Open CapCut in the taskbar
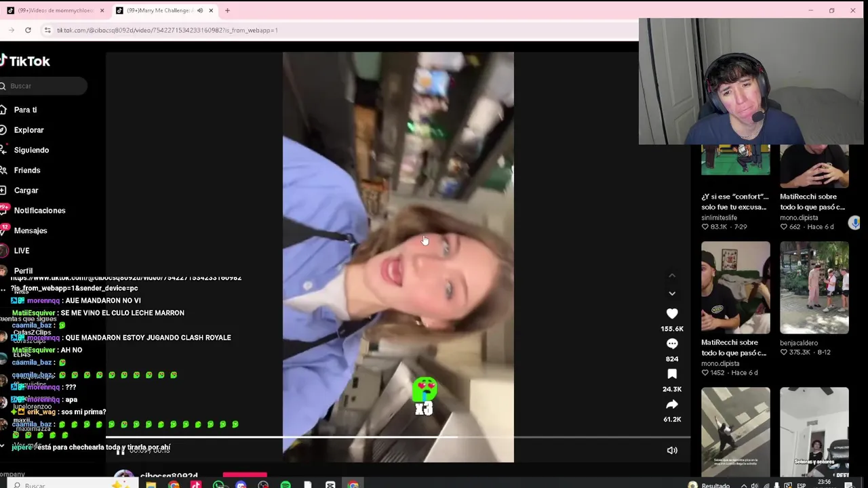 pos(330,485)
